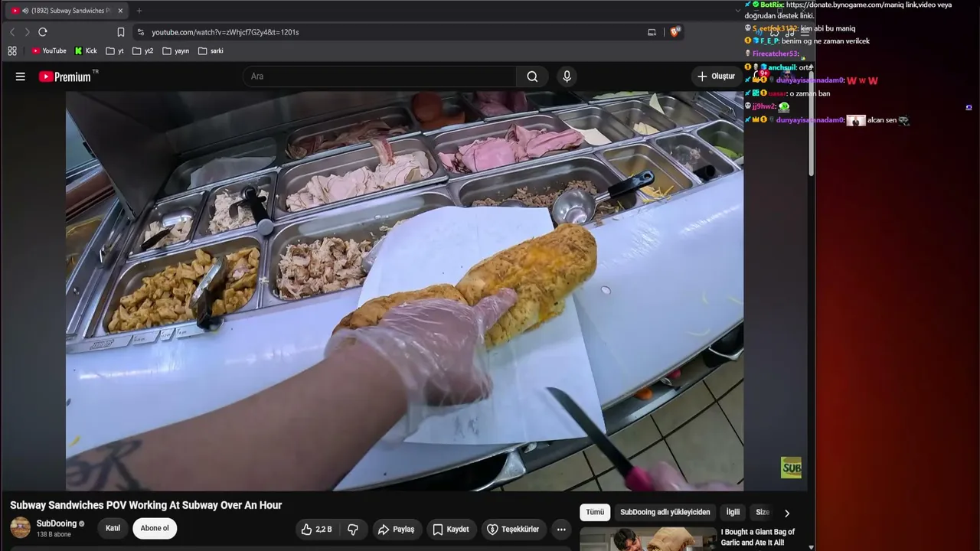
Task: Click the search magnifier button
Action: [x=532, y=77]
